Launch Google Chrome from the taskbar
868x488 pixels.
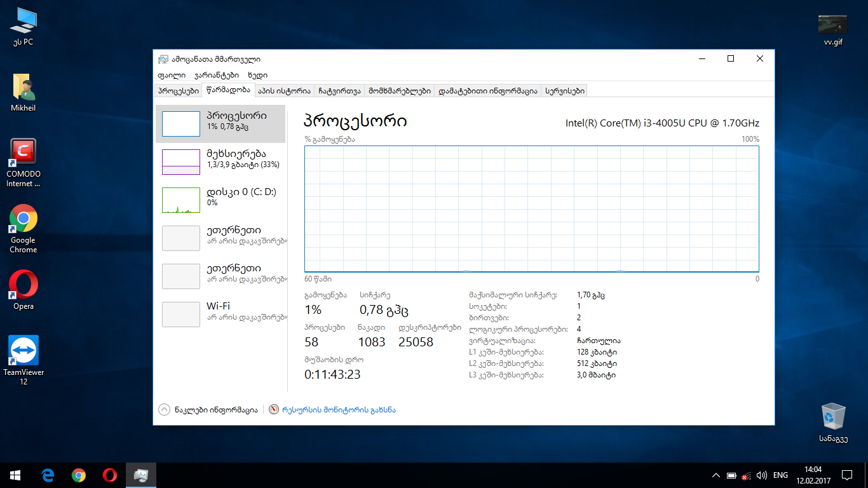click(x=79, y=475)
